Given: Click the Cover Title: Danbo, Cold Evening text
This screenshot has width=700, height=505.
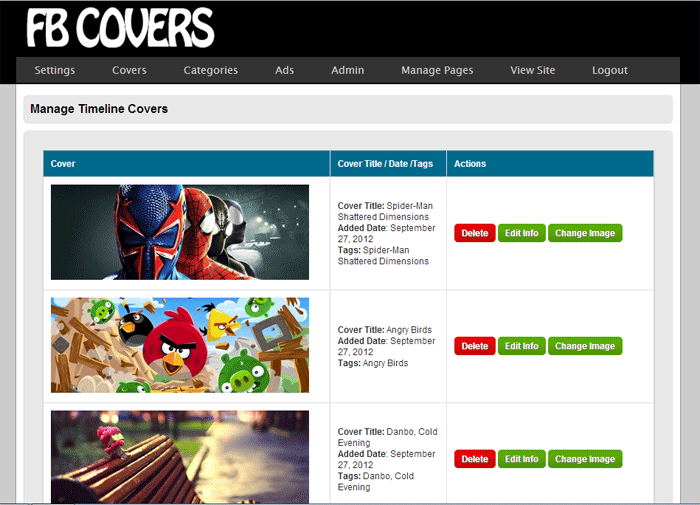Looking at the screenshot, I should pyautogui.click(x=388, y=437).
